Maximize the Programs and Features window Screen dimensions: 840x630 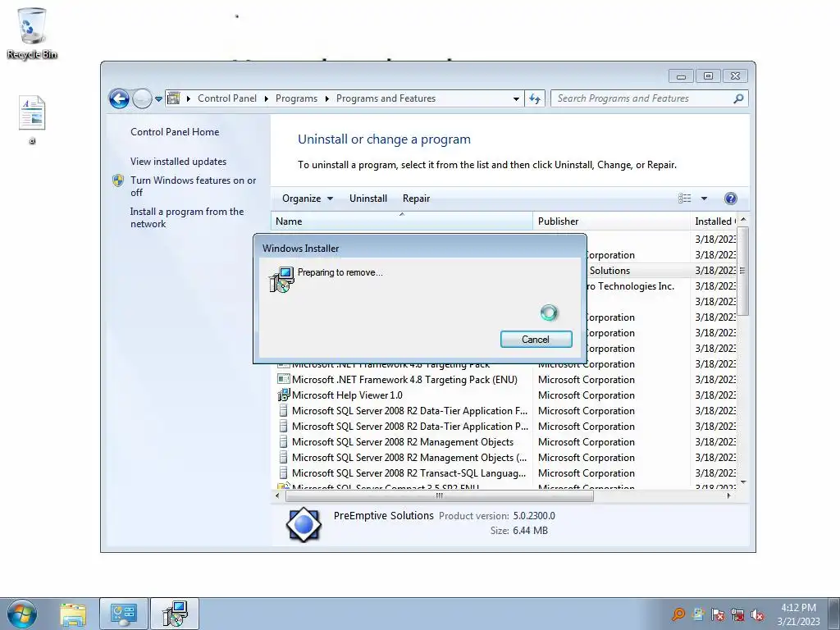(x=708, y=76)
